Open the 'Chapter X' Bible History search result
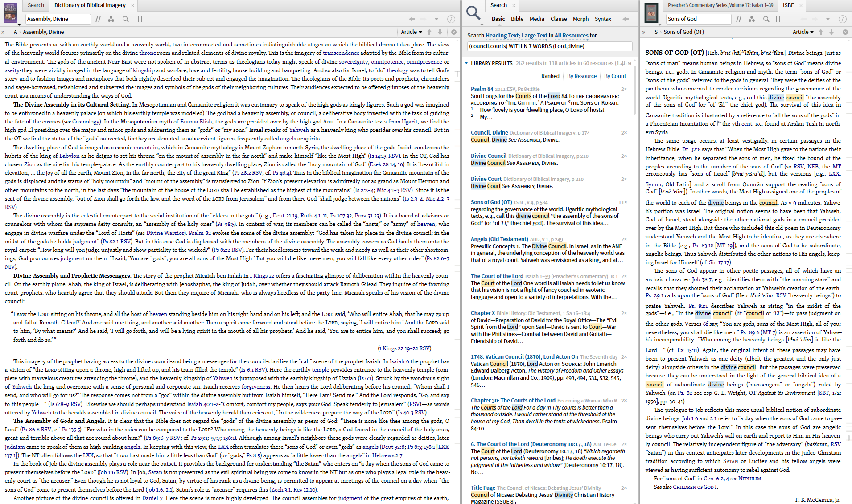 point(483,313)
